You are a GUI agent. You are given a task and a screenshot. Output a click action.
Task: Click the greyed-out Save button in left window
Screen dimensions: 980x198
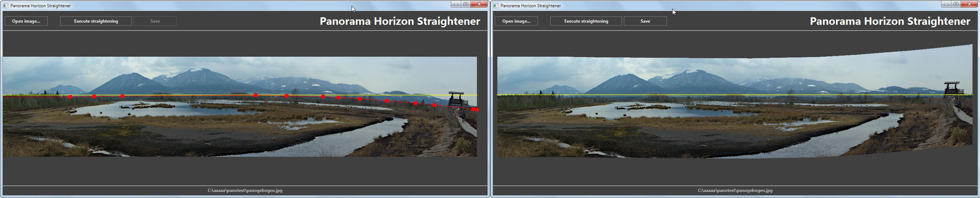point(155,21)
